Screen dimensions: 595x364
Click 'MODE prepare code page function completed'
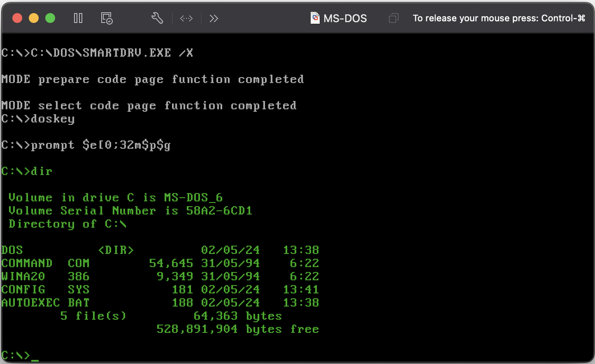[152, 79]
